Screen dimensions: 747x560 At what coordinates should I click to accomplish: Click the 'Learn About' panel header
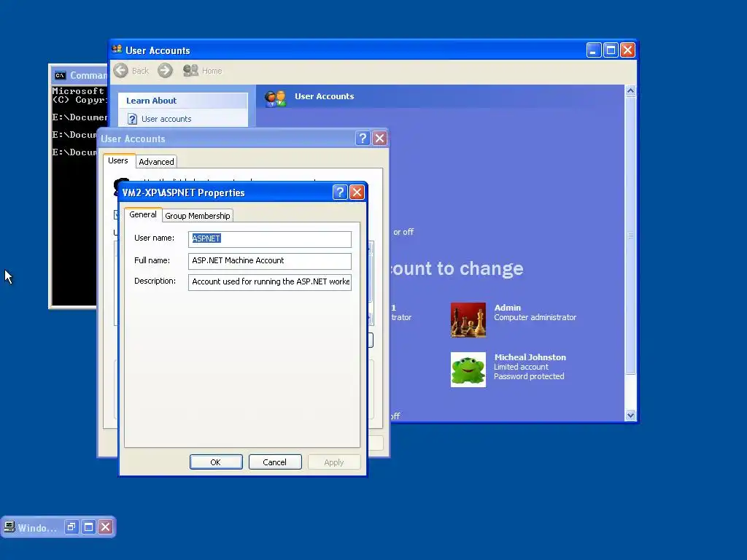183,101
